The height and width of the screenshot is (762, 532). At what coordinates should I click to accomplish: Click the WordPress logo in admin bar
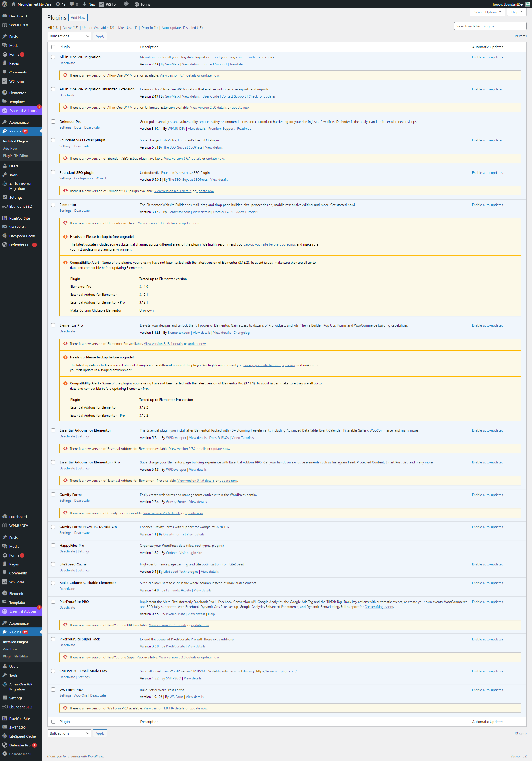(5, 4)
